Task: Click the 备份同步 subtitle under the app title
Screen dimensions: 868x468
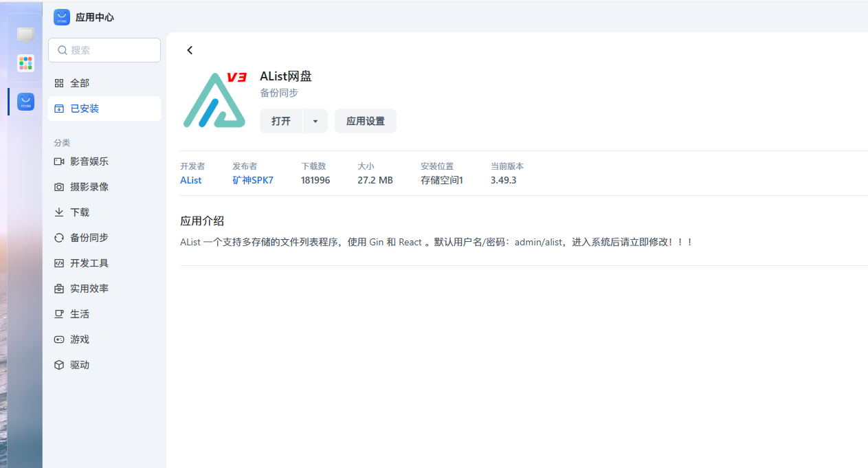Action: tap(279, 93)
